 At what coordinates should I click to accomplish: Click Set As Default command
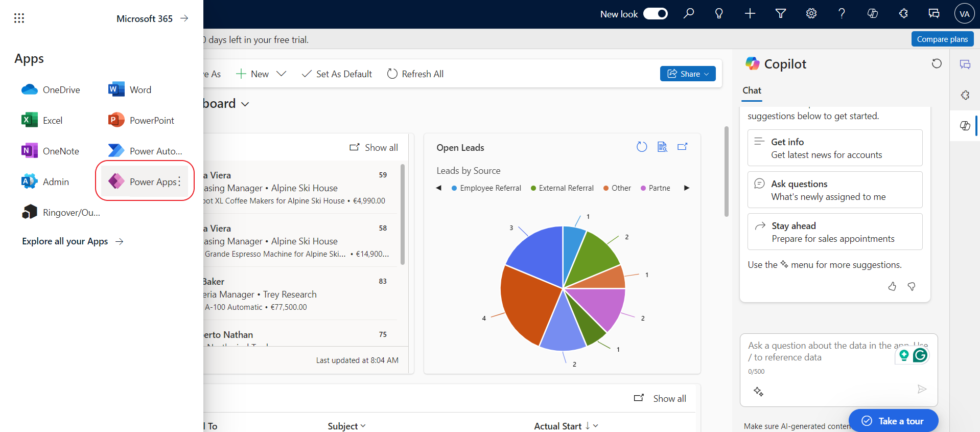[x=337, y=74]
